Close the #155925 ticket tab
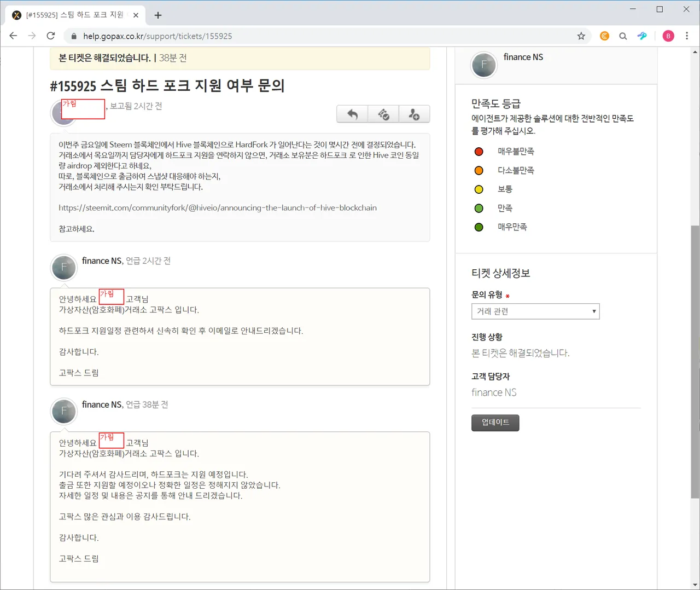 (x=136, y=15)
